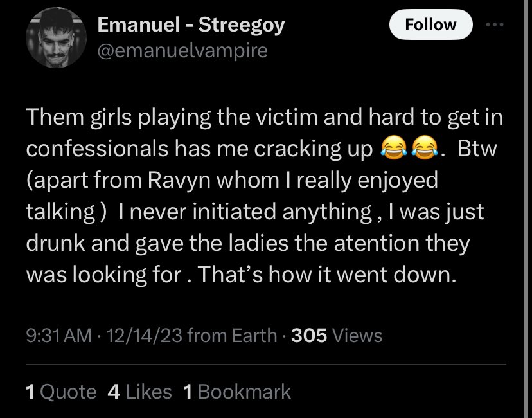The height and width of the screenshot is (418, 532).
Task: Show the 1 Quote list
Action: [61, 392]
